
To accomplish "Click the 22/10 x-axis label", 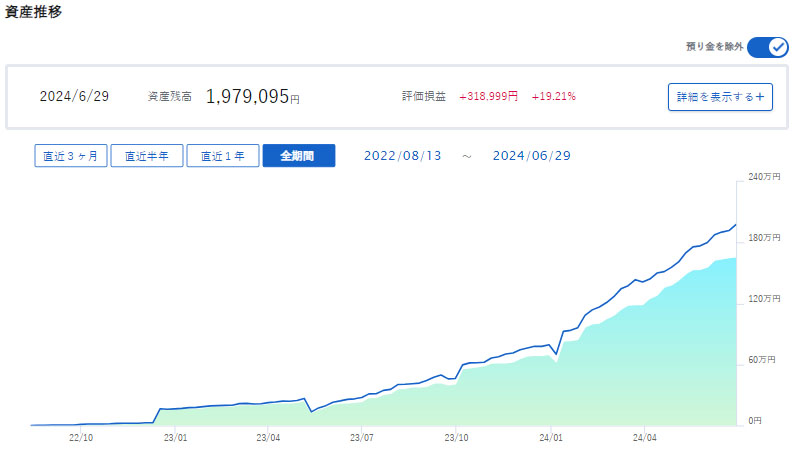I will pos(81,437).
